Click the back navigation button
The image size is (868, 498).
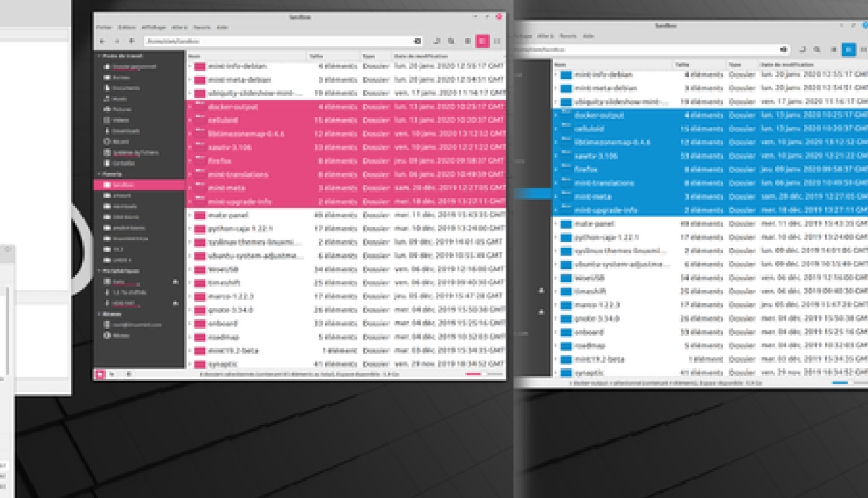click(x=103, y=41)
